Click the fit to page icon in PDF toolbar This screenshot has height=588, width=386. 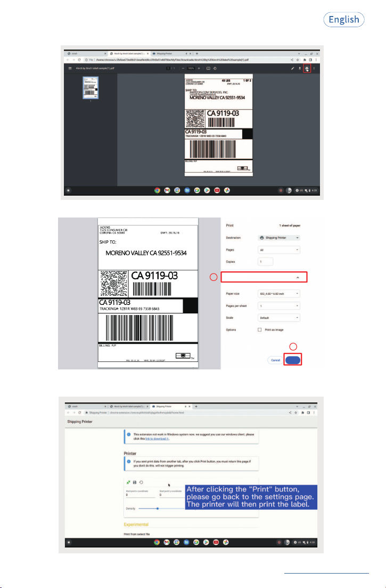pos(209,68)
